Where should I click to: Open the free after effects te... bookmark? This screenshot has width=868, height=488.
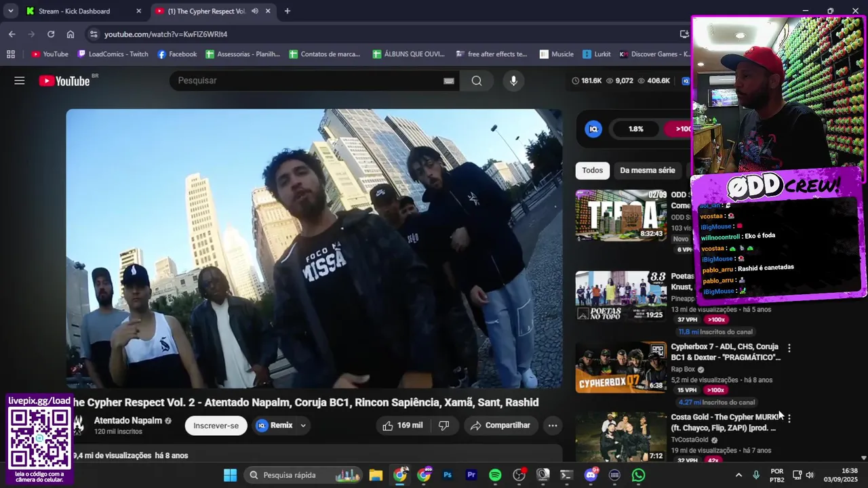[492, 54]
